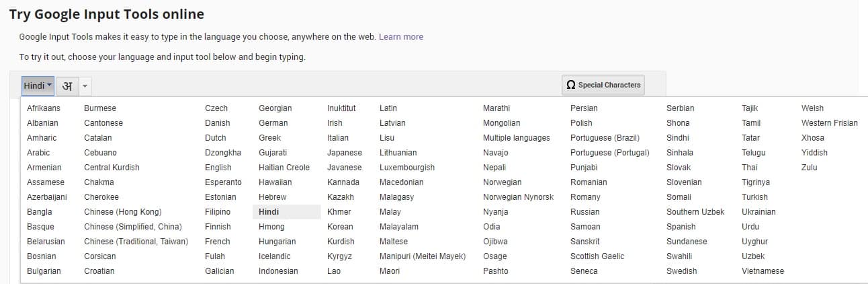Select Manipuri (Meitei Mayek)
Image resolution: width=868 pixels, height=284 pixels.
point(423,256)
